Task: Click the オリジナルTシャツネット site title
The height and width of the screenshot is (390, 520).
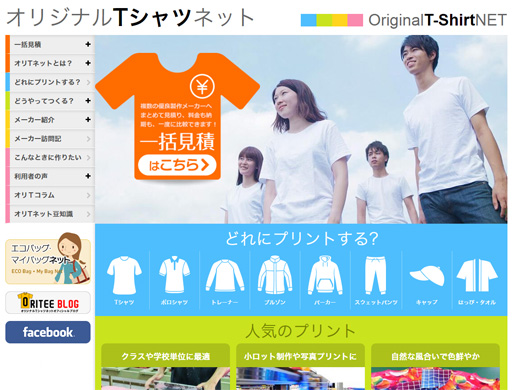Action: coord(130,17)
